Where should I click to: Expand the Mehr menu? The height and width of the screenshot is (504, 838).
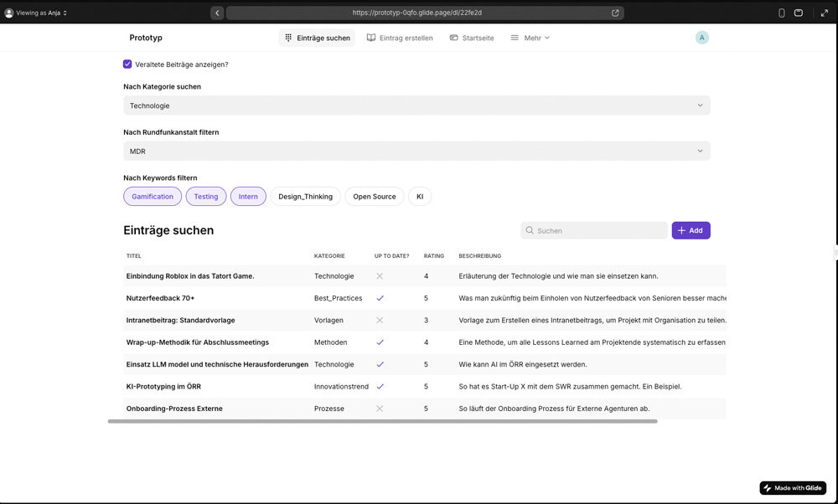pos(530,38)
